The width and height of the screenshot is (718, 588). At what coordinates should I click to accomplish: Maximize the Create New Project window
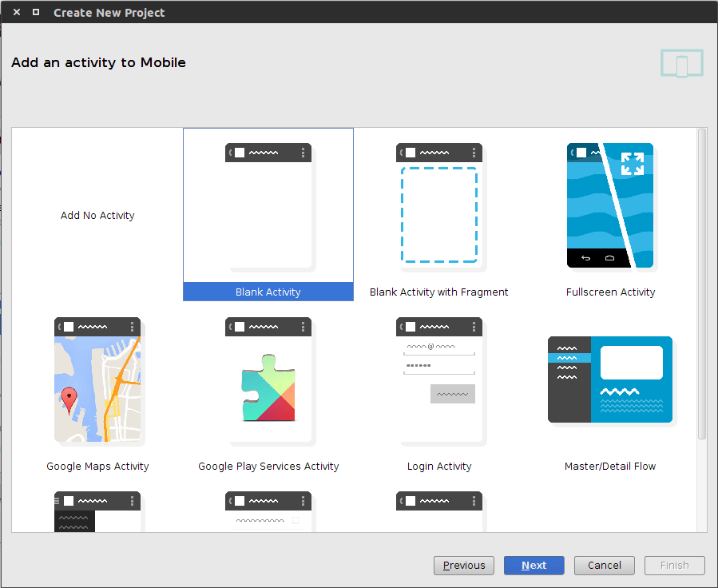tap(36, 12)
